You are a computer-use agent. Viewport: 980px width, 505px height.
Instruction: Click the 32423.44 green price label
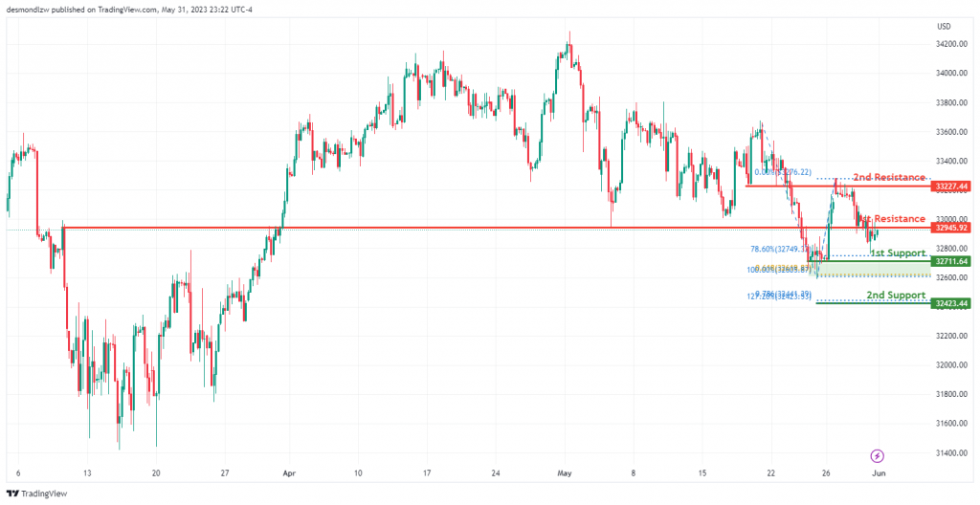pos(950,303)
